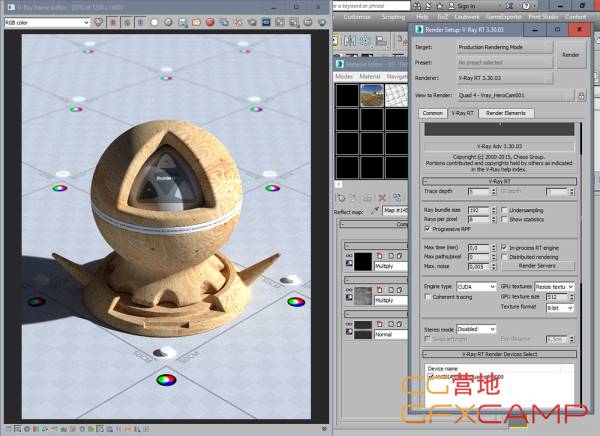Screen dimensions: 600x436
Task: Switch to the Render Elements tab
Action: click(x=506, y=113)
